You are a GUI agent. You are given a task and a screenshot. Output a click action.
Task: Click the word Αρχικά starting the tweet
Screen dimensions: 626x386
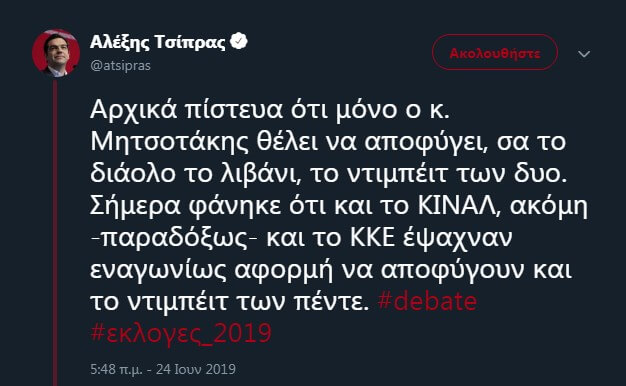click(x=134, y=110)
